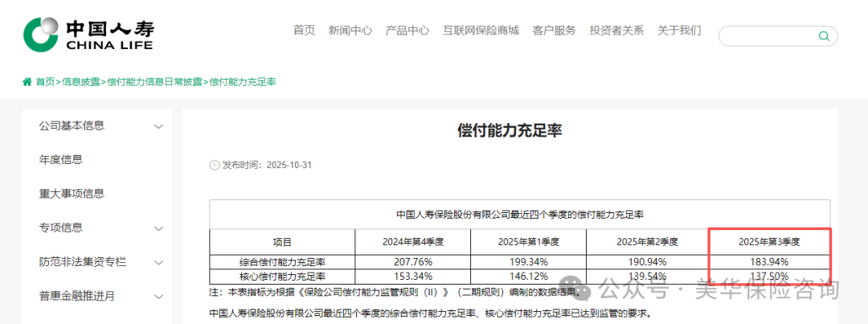Image resolution: width=868 pixels, height=324 pixels.
Task: Open 年度信息 in sidebar
Action: pos(61,160)
